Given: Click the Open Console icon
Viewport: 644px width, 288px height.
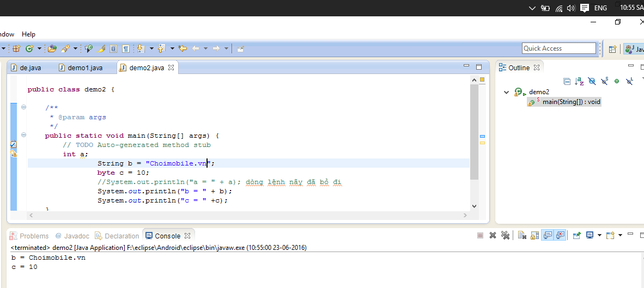Looking at the screenshot, I should pyautogui.click(x=610, y=235).
